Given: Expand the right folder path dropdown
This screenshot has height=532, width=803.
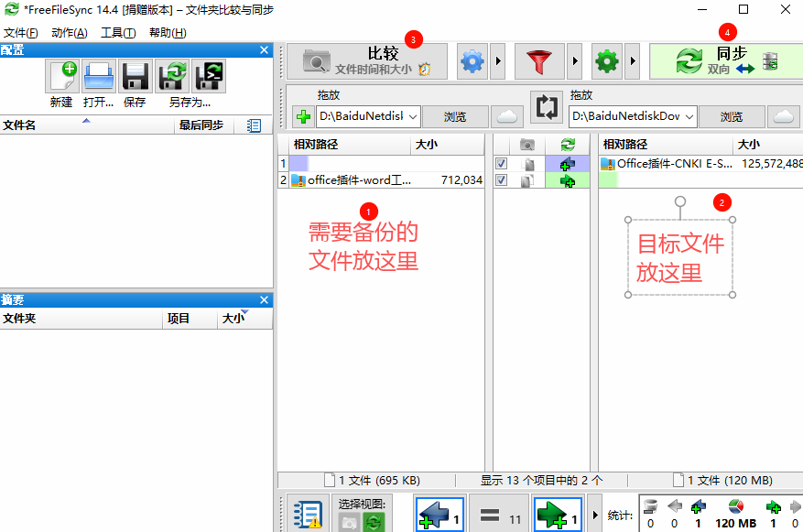Looking at the screenshot, I should pyautogui.click(x=689, y=116).
